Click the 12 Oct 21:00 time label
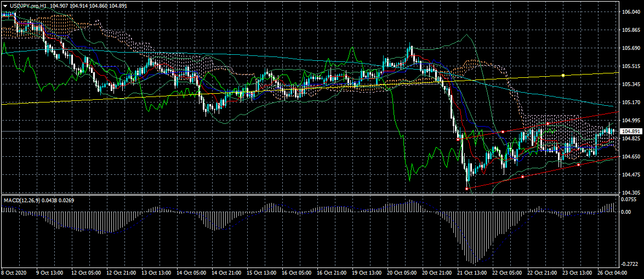644x279 pixels. tap(122, 273)
